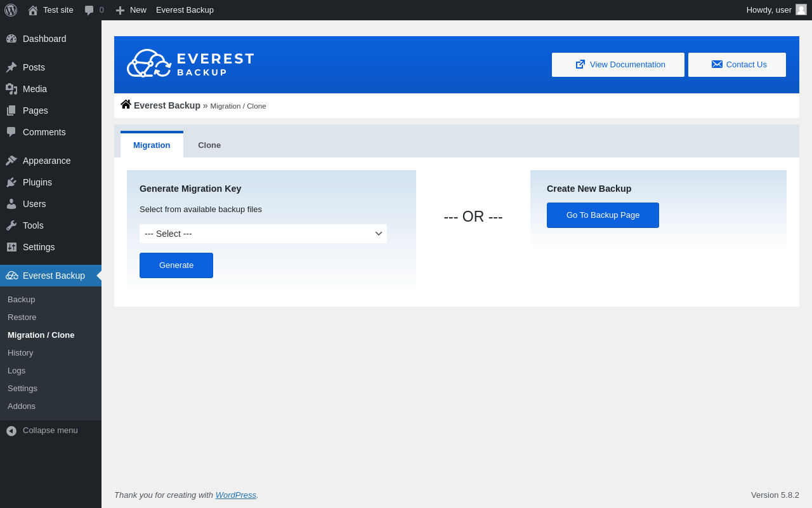The image size is (812, 508).
Task: Click the Posts pushpin icon
Action: pos(11,67)
